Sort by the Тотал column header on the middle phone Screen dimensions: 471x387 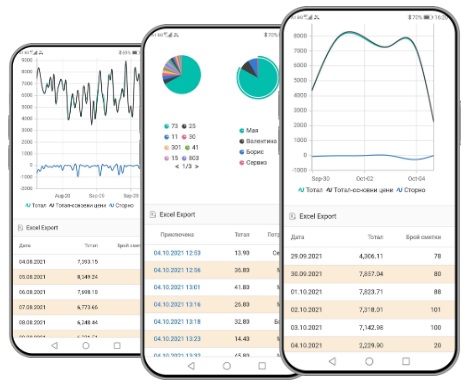click(242, 234)
